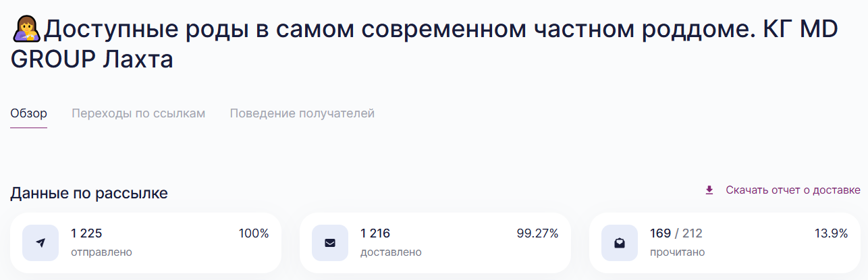Click the opened envelope read icon
This screenshot has height=280, width=868.
click(620, 243)
